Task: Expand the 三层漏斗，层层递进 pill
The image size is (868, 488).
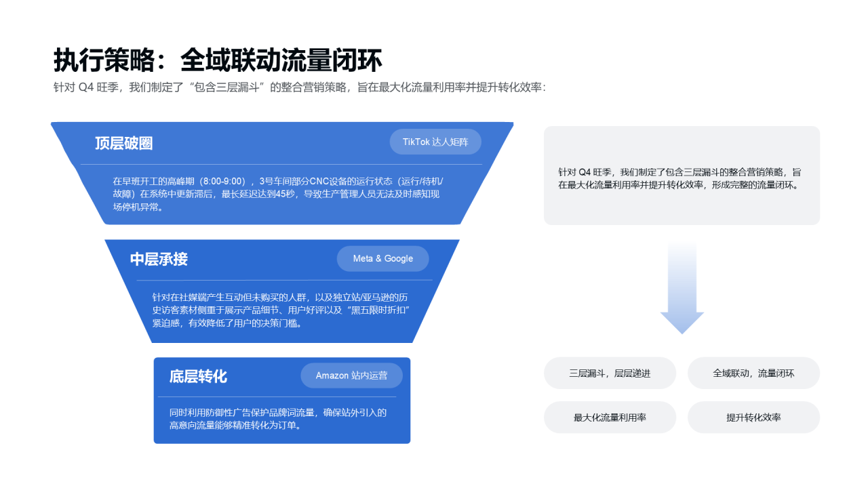Action: click(610, 373)
